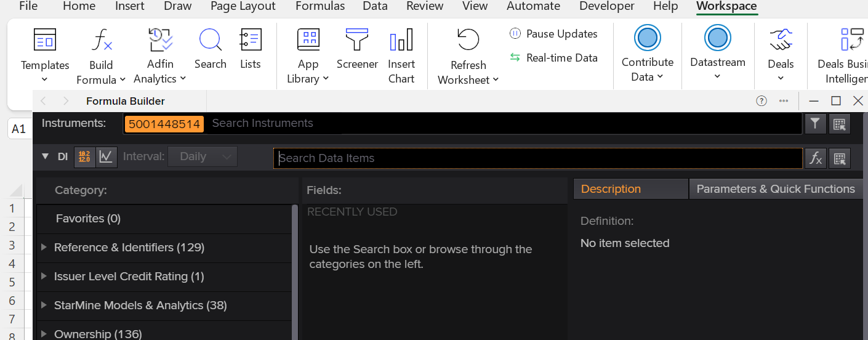
Task: Switch to the Home ribbon tab
Action: pyautogui.click(x=79, y=6)
